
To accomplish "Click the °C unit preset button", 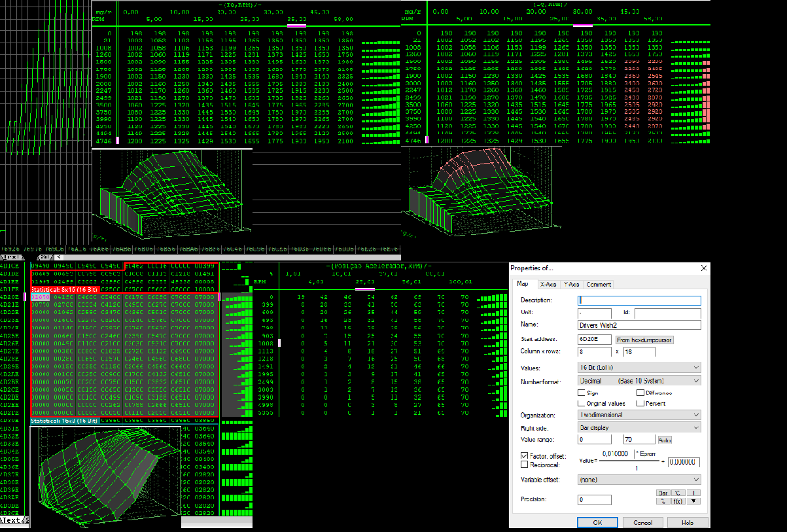I will point(678,493).
